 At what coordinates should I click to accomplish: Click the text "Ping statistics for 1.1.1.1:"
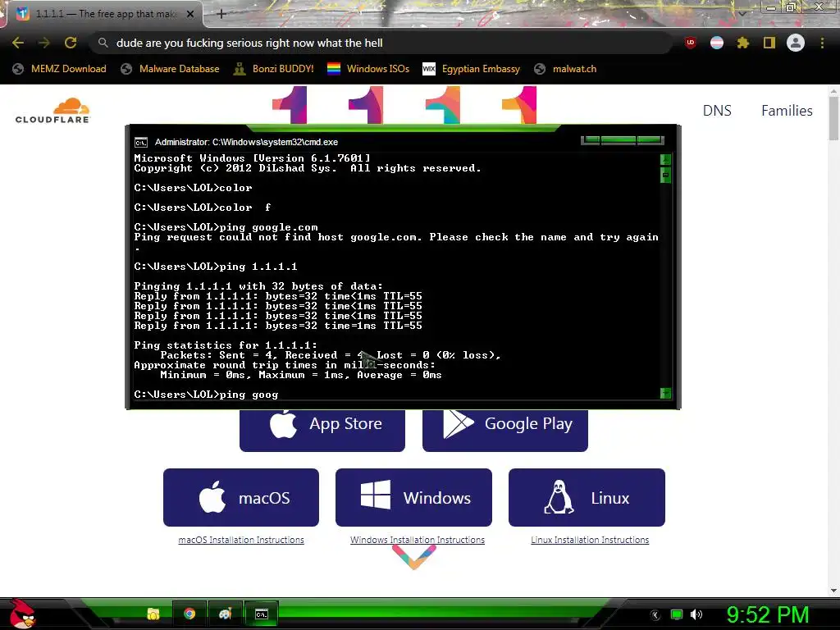pos(226,345)
